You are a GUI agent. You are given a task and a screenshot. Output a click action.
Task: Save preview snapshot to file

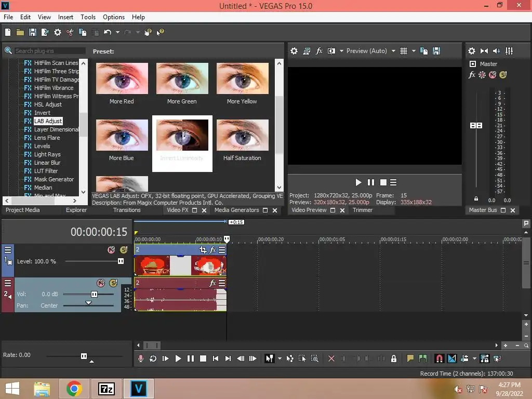[436, 51]
